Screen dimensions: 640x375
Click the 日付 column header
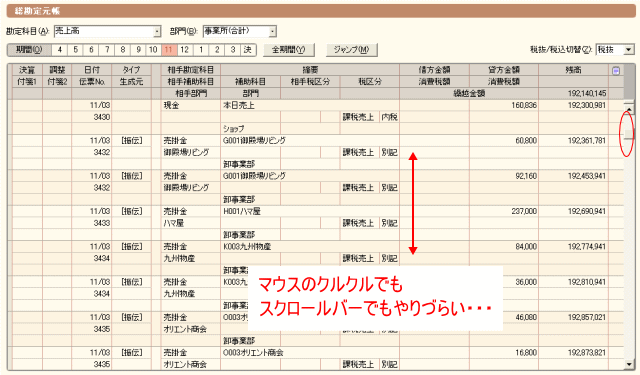pos(92,70)
